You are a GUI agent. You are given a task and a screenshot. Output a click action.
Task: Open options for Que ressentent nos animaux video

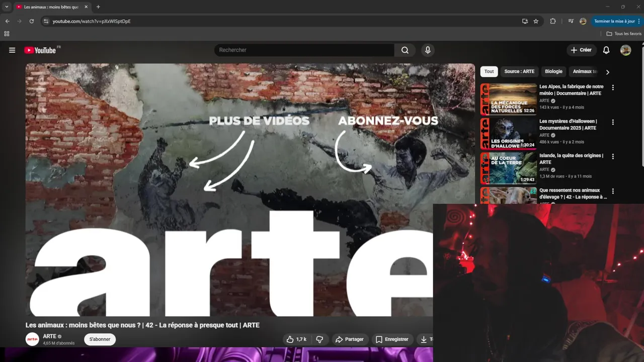[613, 191]
